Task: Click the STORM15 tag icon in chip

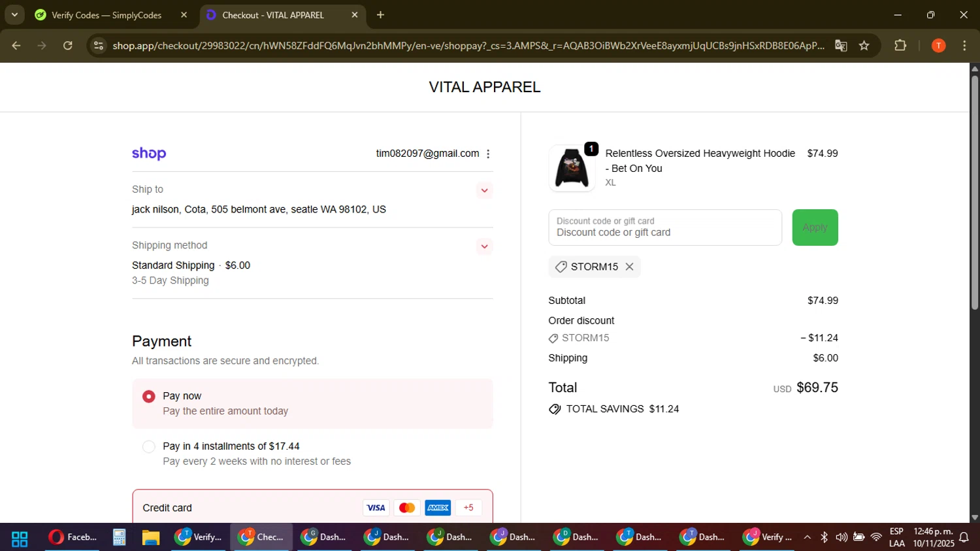Action: [561, 267]
